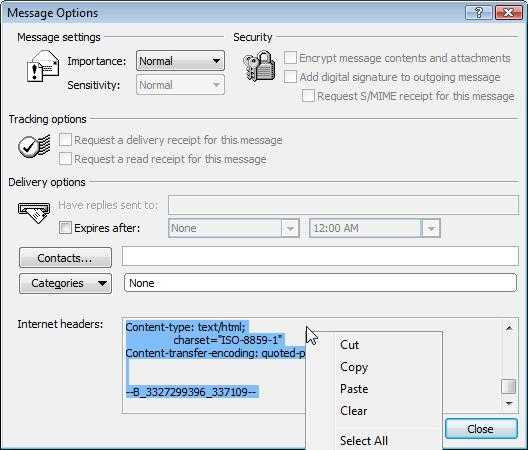Click the tracking checkmark icon
This screenshot has height=450, width=528.
coord(34,146)
